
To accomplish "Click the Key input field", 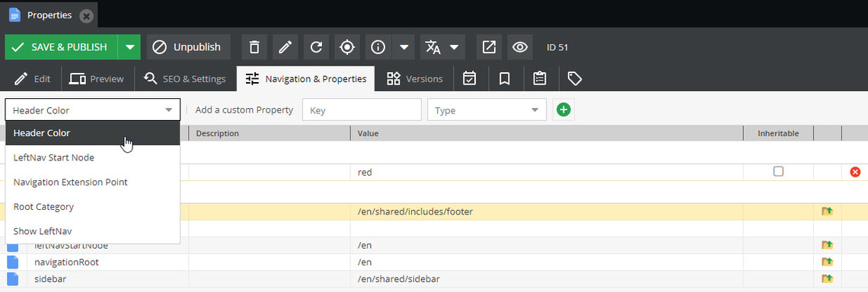I will pyautogui.click(x=362, y=110).
